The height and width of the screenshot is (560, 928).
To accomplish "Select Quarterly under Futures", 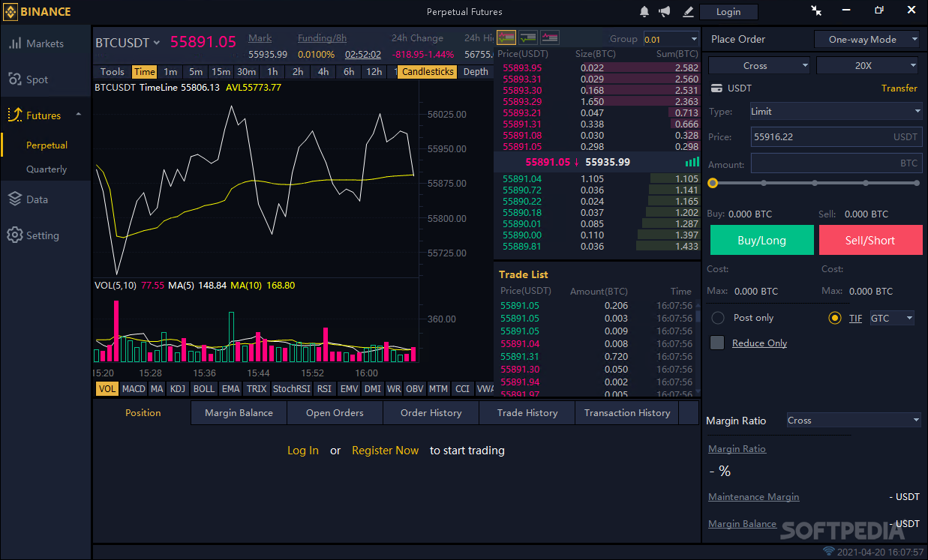I will pos(47,169).
